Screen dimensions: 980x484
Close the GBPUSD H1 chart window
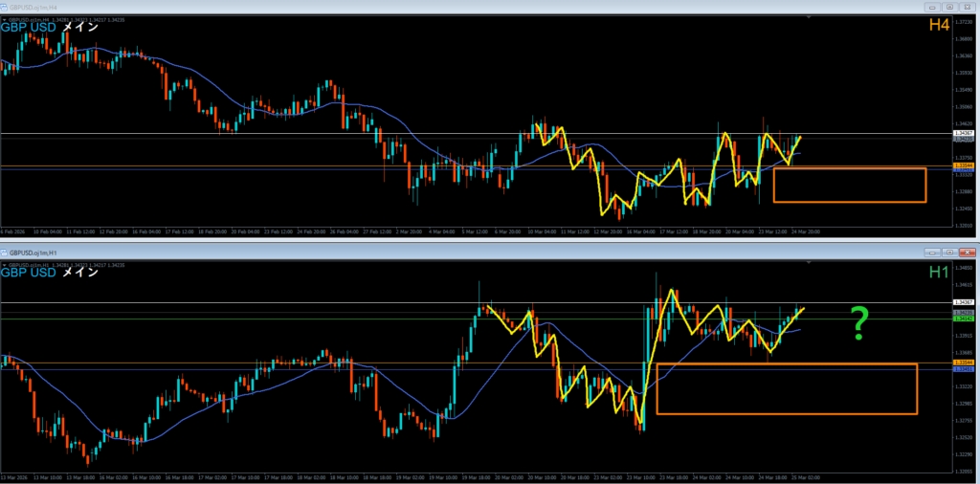point(967,253)
